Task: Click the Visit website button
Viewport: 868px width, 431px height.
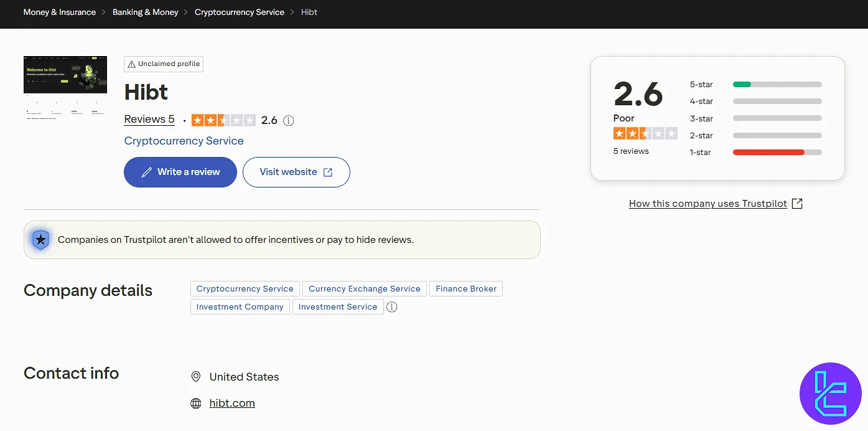Action: pyautogui.click(x=296, y=173)
